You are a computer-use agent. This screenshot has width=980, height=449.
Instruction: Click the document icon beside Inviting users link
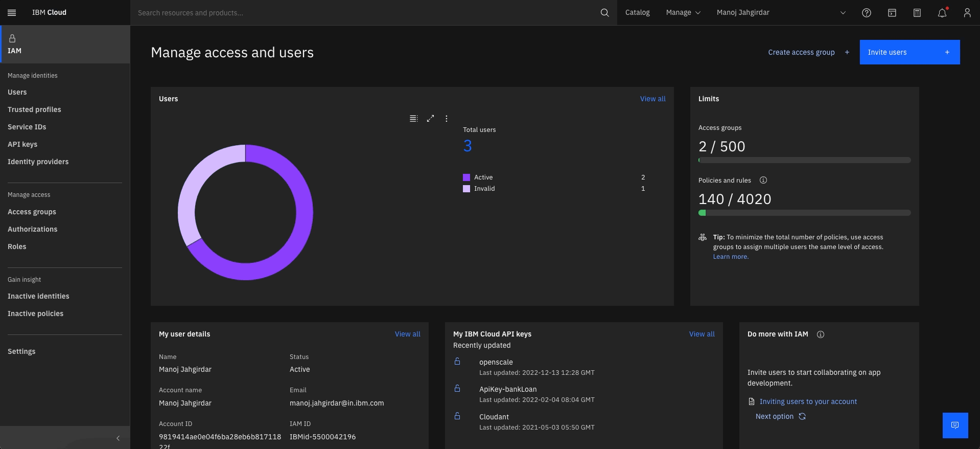[x=751, y=401]
